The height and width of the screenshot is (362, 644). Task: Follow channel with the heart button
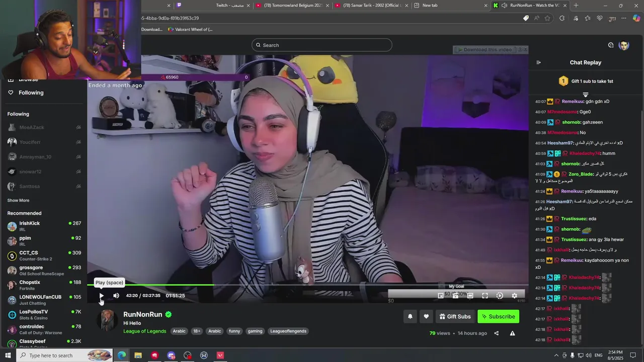[x=426, y=316]
